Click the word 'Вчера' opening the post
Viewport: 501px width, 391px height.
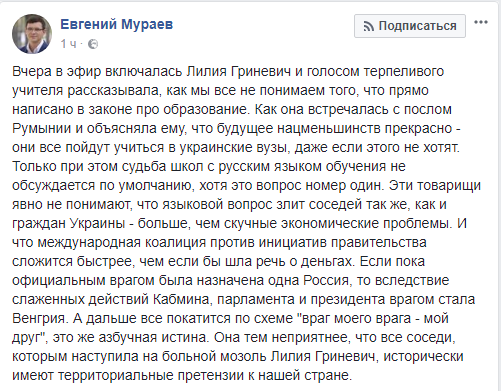tap(32, 72)
